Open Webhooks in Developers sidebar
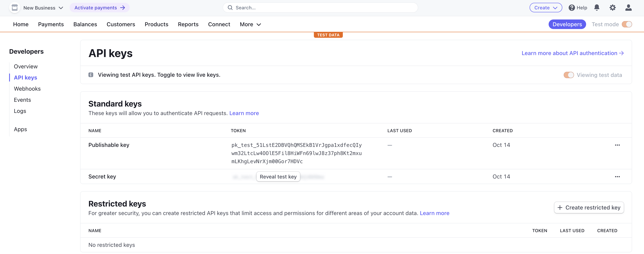644x254 pixels. pos(27,89)
